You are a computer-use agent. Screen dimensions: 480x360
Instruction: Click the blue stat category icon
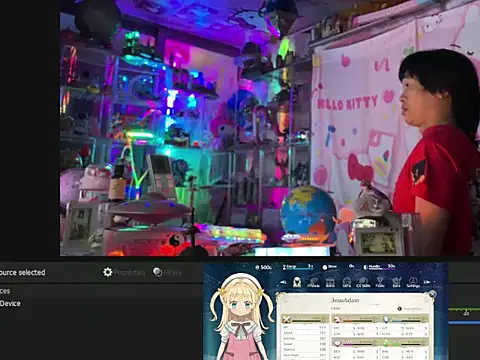coord(386,319)
